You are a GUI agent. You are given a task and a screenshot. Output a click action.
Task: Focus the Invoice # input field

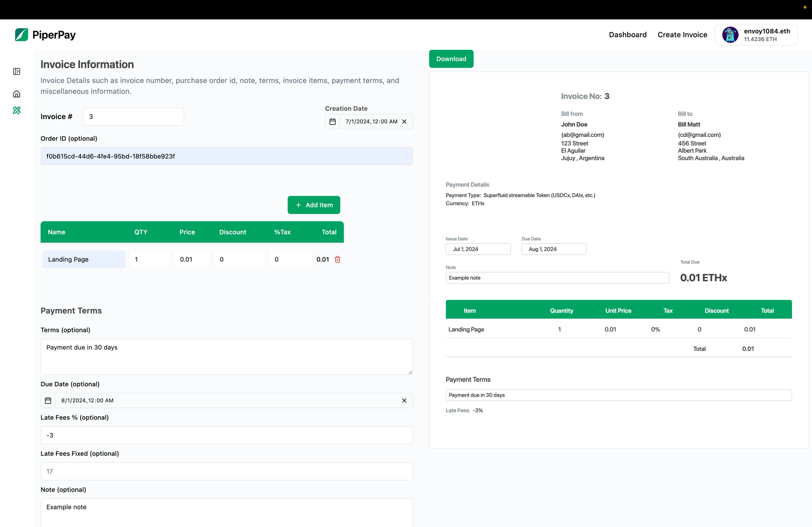point(133,117)
